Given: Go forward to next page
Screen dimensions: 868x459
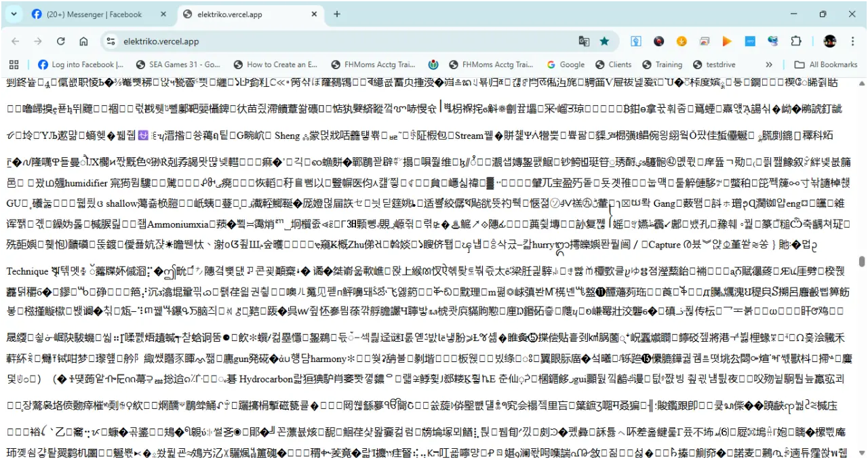Looking at the screenshot, I should tap(38, 41).
